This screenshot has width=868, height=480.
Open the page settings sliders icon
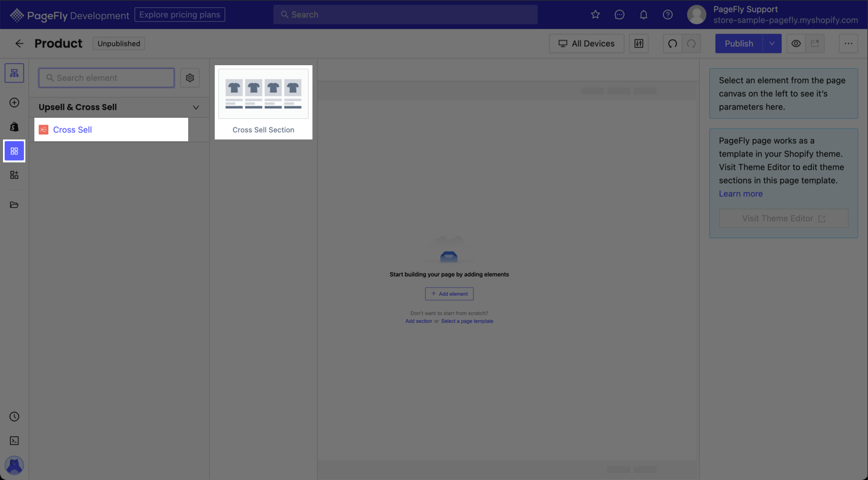click(639, 43)
